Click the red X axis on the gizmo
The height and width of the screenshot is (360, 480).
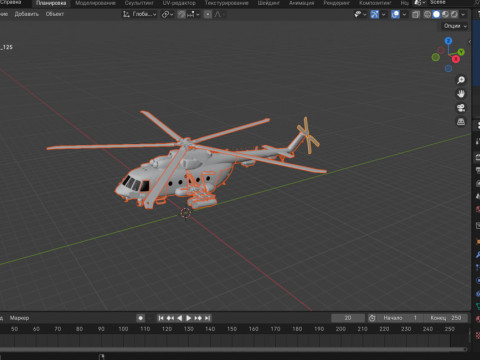(x=456, y=59)
